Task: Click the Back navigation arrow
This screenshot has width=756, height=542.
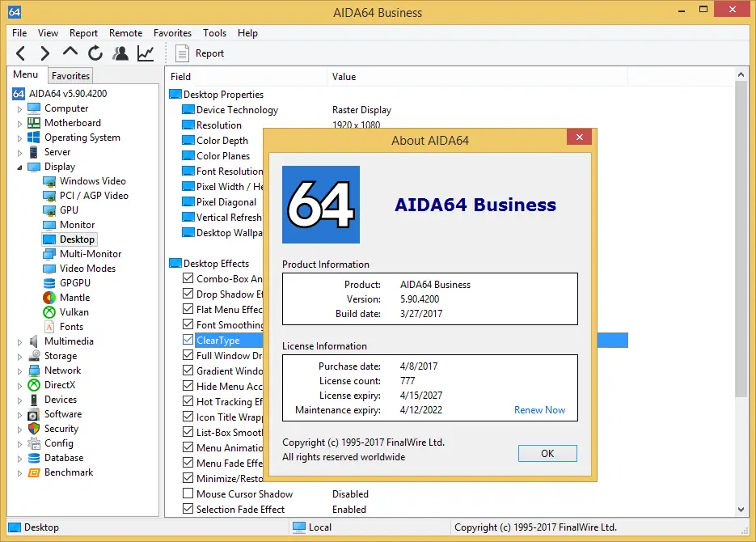Action: click(21, 53)
